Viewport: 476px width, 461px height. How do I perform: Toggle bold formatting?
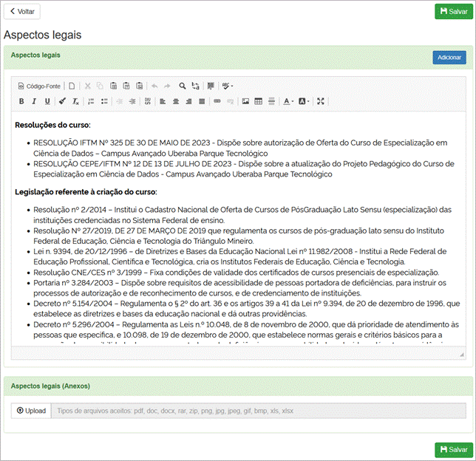(x=21, y=101)
